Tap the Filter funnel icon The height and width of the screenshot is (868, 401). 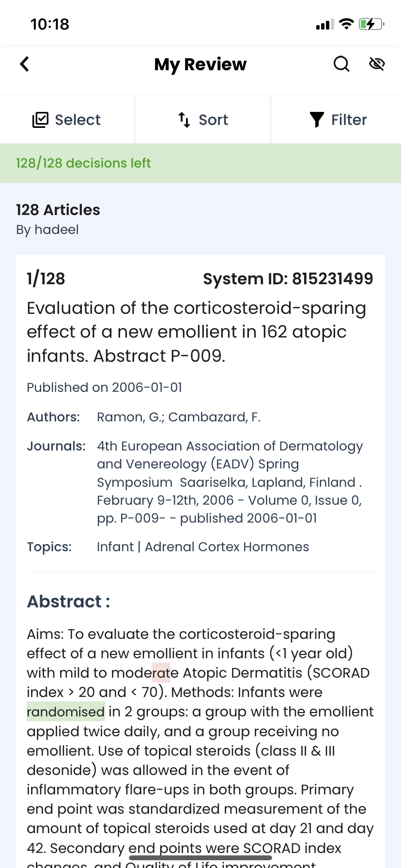[x=317, y=120]
